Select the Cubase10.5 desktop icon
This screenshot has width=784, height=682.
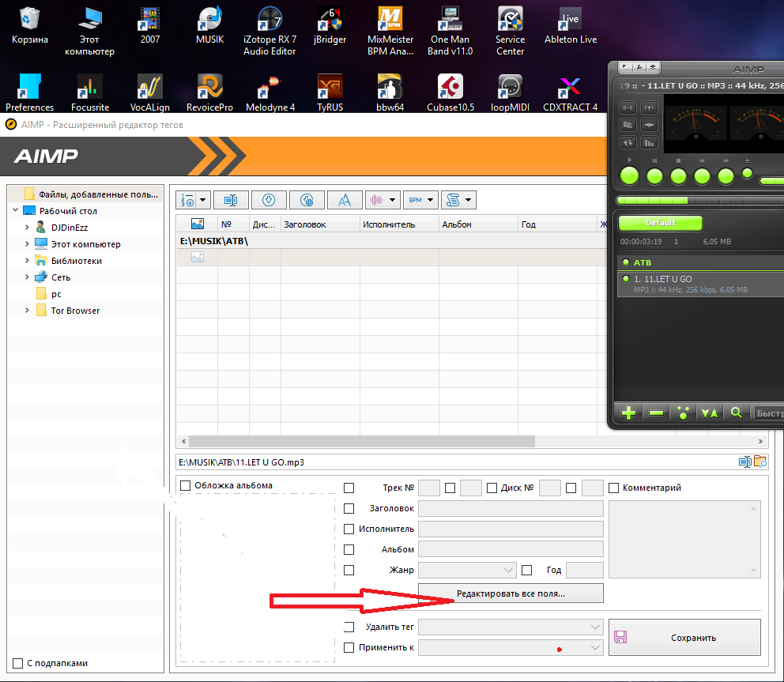[x=450, y=93]
